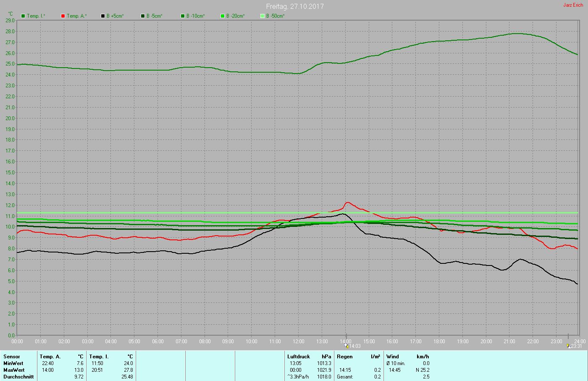Click the red Temp. A. legend box
This screenshot has width=588, height=381.
tap(63, 16)
